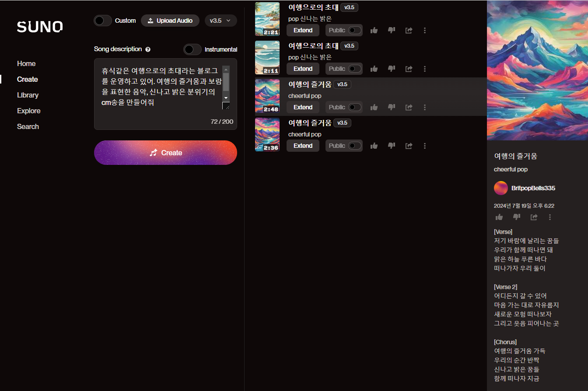Turn on the Instrumental toggle

point(192,49)
